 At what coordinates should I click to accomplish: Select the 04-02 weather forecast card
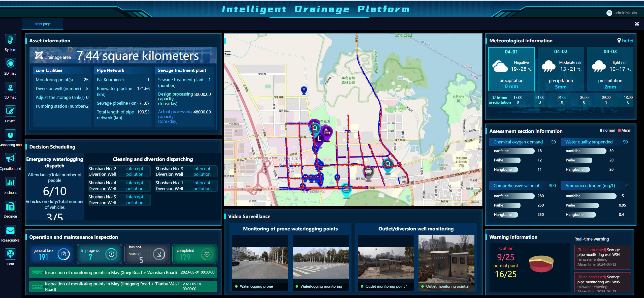point(561,69)
